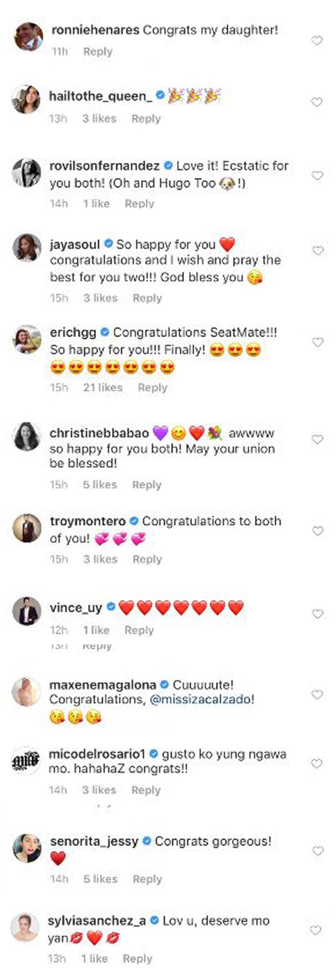Tap heart on hailtothe_queen_ comment
Screen dimensions: 336x980
click(x=317, y=102)
